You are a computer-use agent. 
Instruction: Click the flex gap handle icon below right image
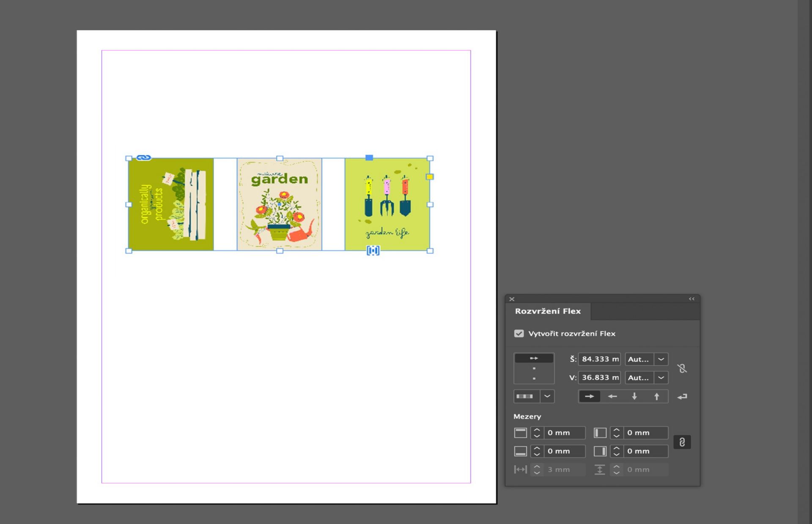(x=373, y=251)
